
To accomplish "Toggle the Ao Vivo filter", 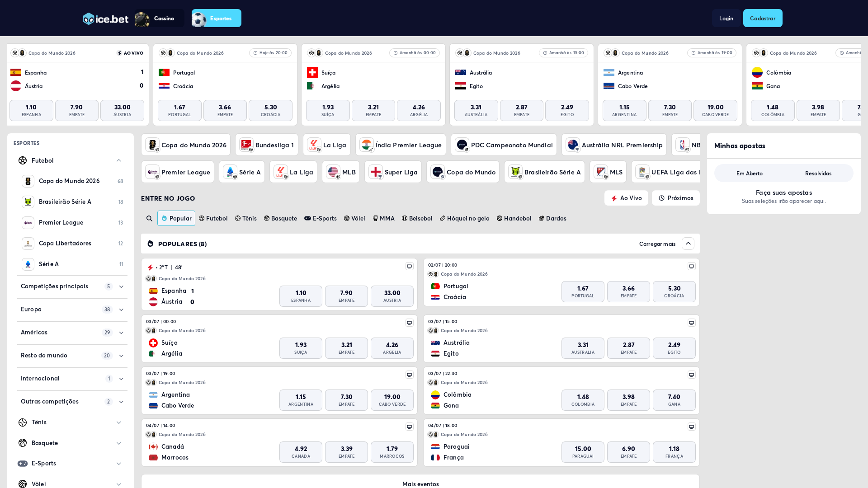I will coord(626,198).
